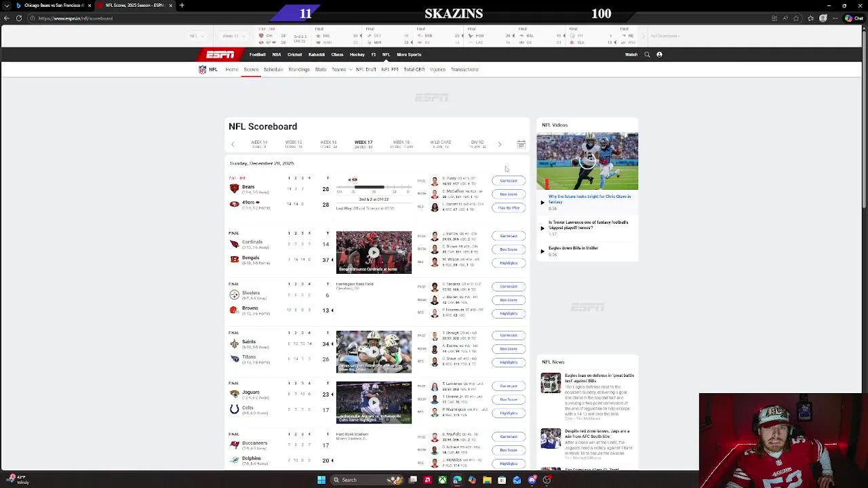Image resolution: width=868 pixels, height=488 pixels.
Task: Expand the Teams dropdown in the NFL menu
Action: point(341,69)
